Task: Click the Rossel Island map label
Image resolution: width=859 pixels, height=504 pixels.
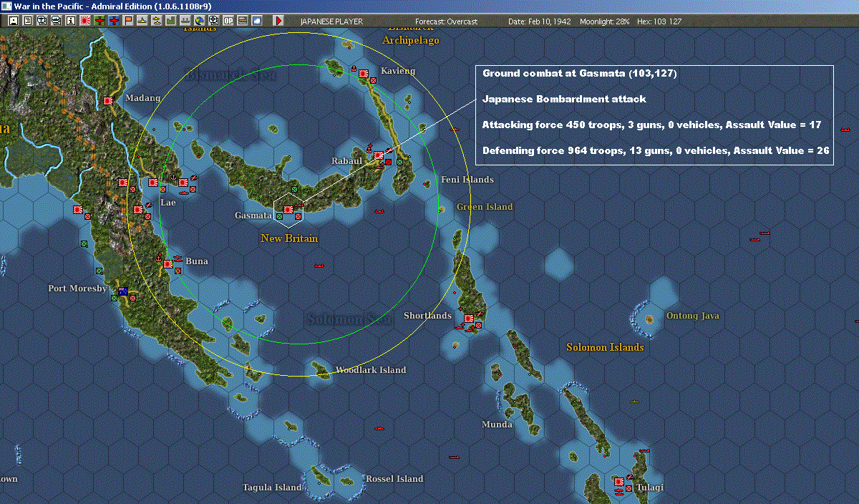Action: 394,479
